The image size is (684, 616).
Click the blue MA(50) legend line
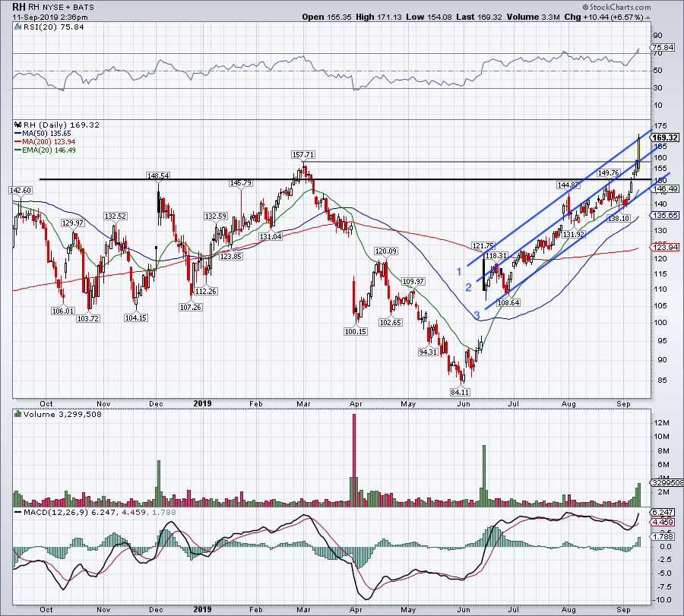tap(17, 134)
